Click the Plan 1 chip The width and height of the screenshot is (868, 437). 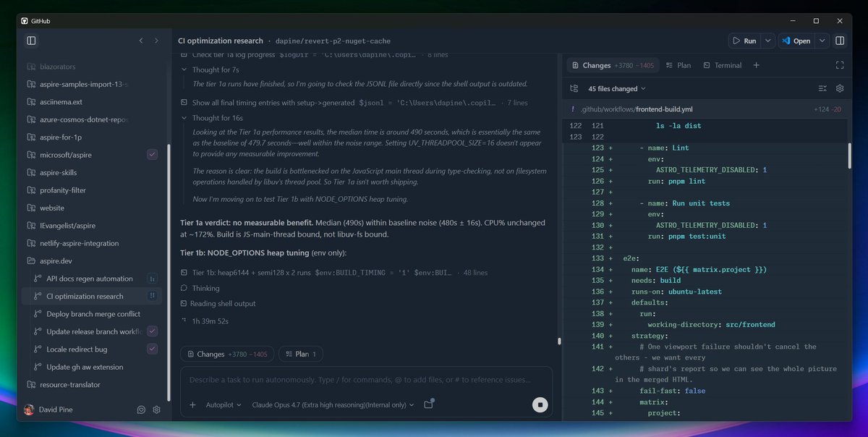point(301,354)
